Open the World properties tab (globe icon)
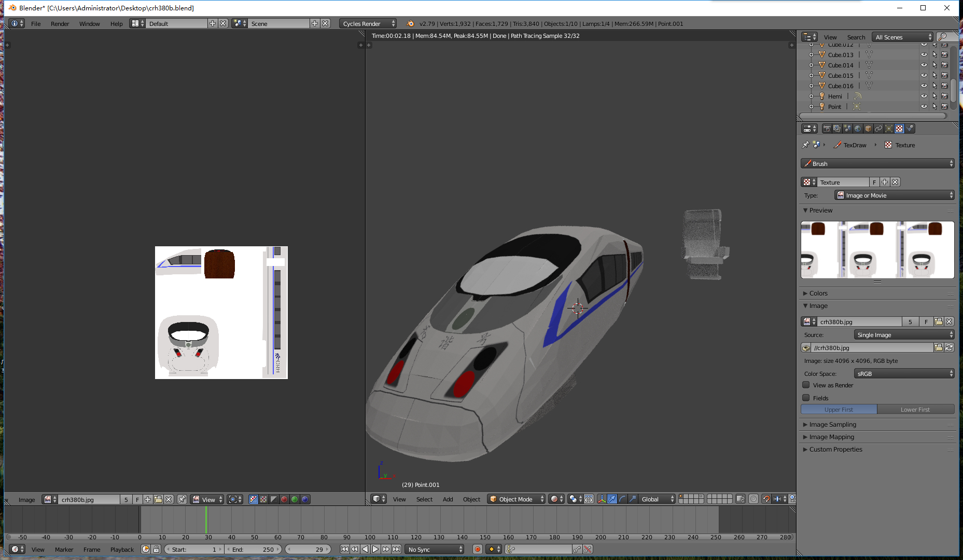 858,129
